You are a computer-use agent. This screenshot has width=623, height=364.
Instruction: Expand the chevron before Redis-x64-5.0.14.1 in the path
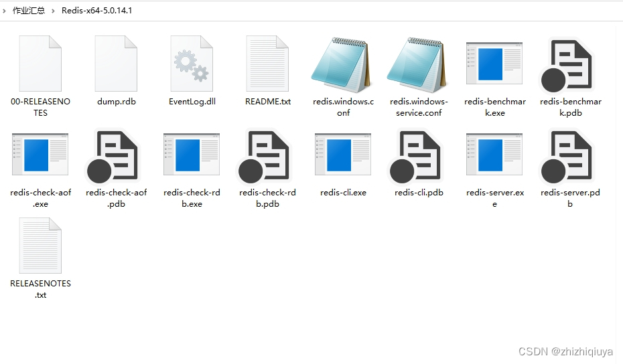(x=53, y=11)
